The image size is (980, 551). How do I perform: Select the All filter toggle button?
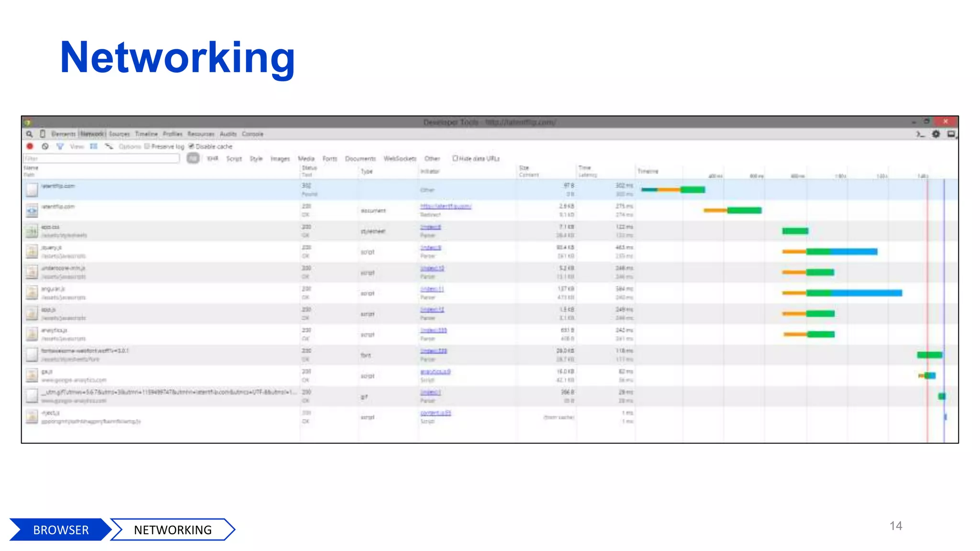(x=193, y=158)
